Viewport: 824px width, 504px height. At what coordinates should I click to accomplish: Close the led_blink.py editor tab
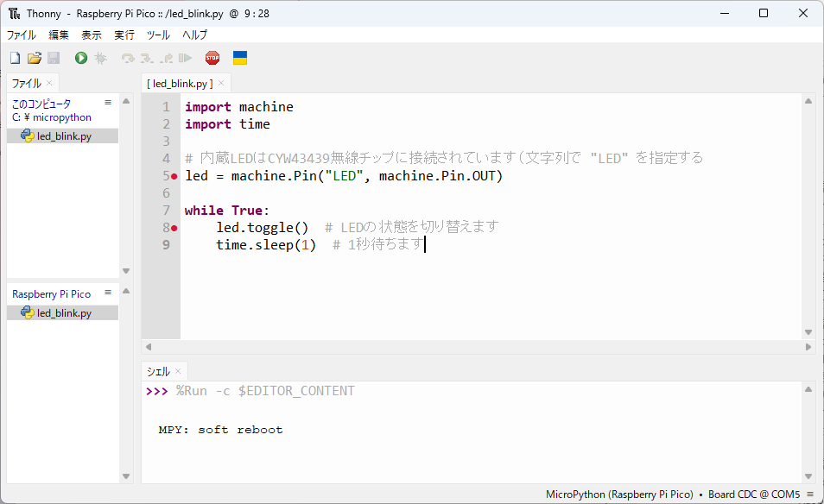click(221, 83)
